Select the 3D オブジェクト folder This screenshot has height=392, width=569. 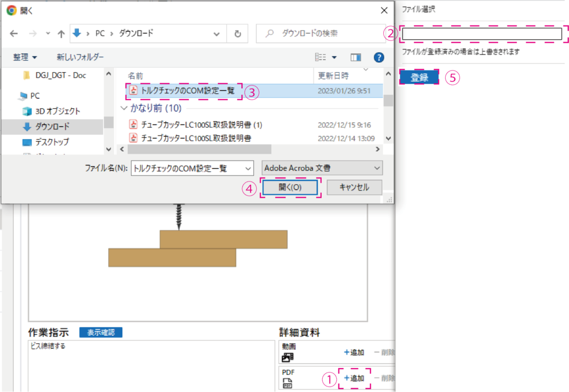[x=57, y=111]
